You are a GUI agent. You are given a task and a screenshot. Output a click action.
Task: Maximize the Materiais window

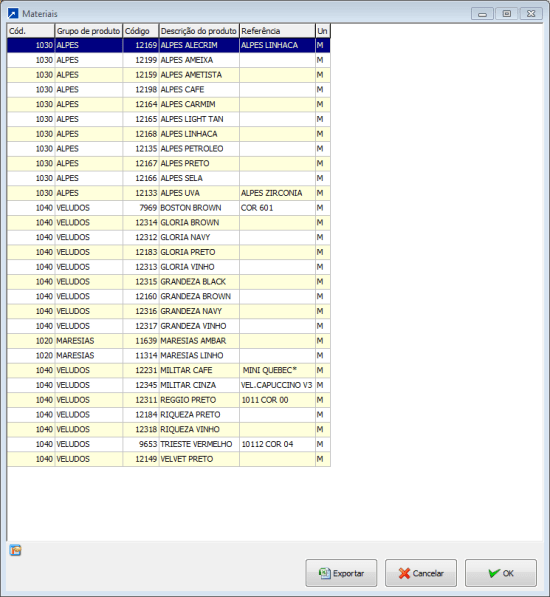tap(507, 14)
